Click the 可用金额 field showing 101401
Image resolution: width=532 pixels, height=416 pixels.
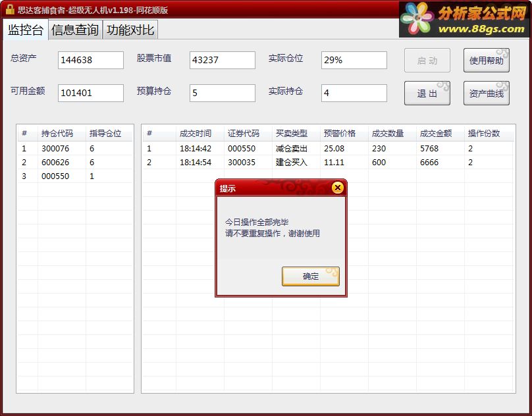91,93
